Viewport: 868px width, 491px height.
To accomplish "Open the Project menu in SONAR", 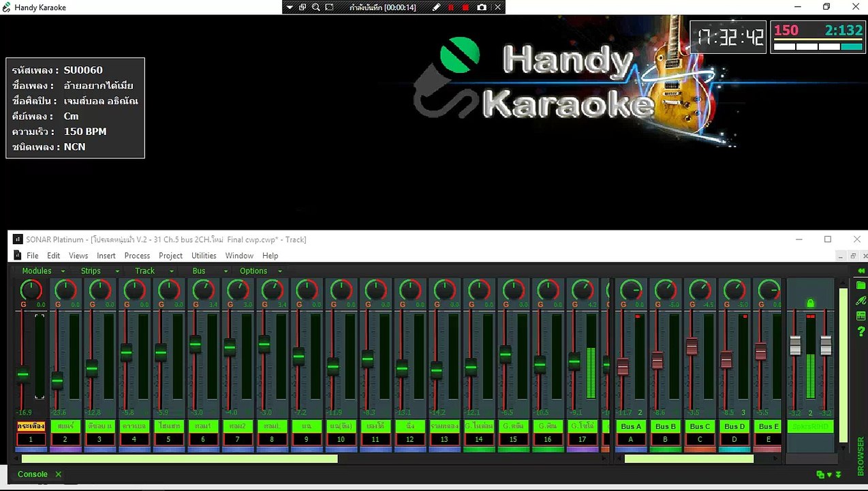I will [170, 256].
